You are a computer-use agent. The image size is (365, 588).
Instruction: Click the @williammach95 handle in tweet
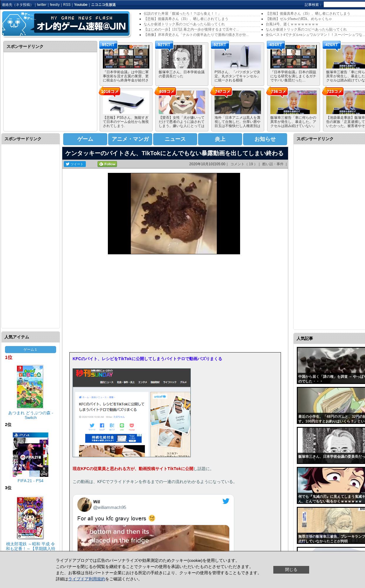110,507
